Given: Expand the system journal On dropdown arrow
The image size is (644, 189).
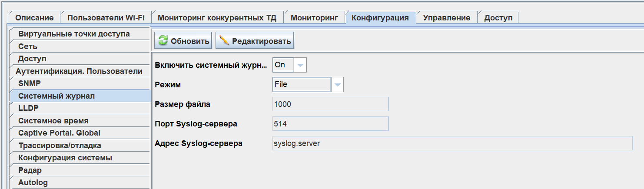Looking at the screenshot, I should pos(301,65).
